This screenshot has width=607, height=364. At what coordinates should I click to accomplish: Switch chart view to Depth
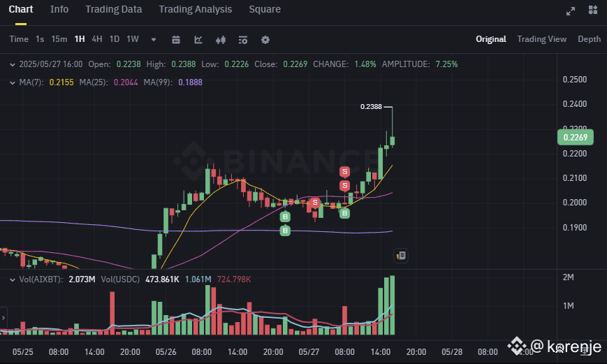coord(590,39)
